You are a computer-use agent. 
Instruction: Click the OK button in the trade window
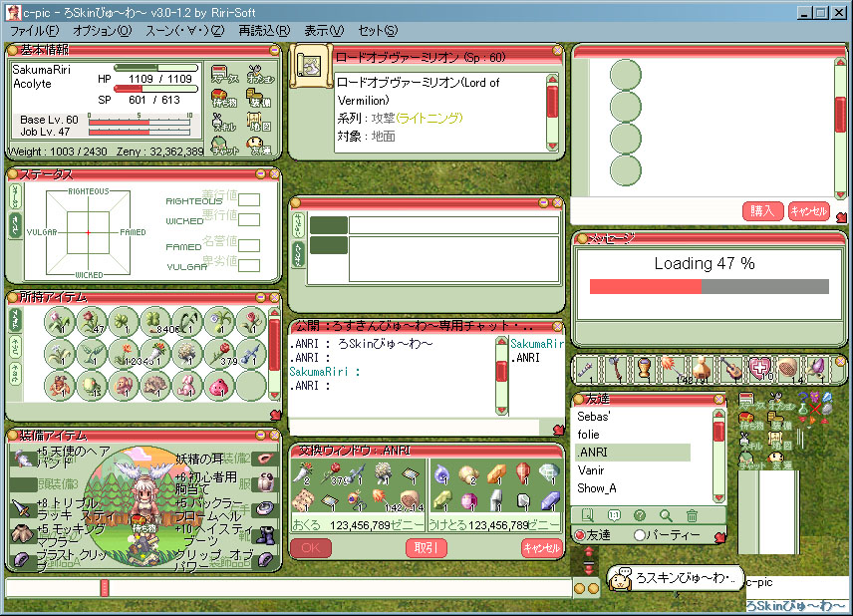[311, 547]
